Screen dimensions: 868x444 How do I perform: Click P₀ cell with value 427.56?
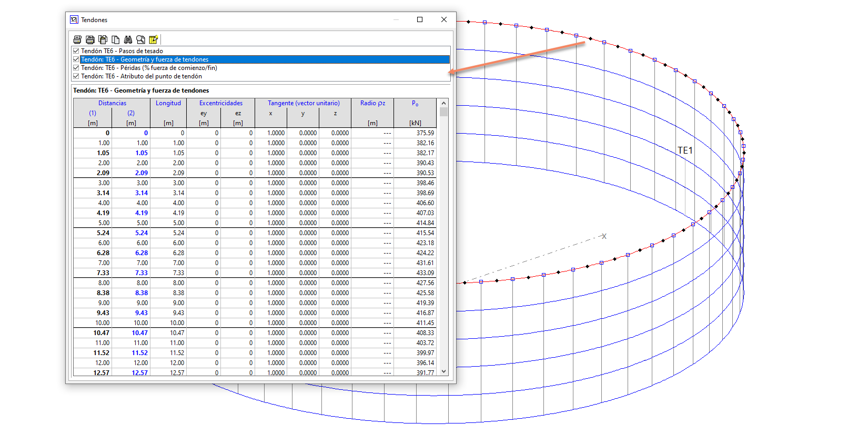(x=415, y=283)
